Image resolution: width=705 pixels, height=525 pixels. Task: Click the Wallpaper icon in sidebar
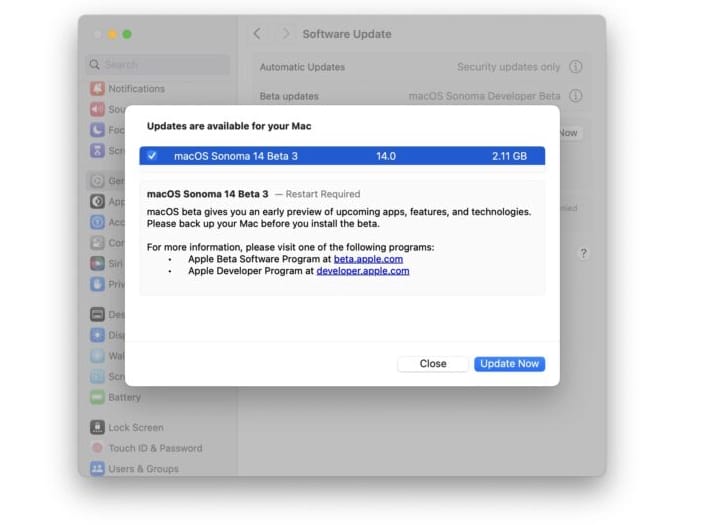click(x=97, y=356)
